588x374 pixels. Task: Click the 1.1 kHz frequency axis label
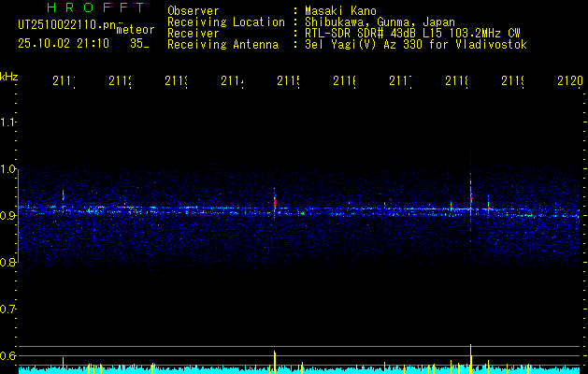[x=7, y=122]
